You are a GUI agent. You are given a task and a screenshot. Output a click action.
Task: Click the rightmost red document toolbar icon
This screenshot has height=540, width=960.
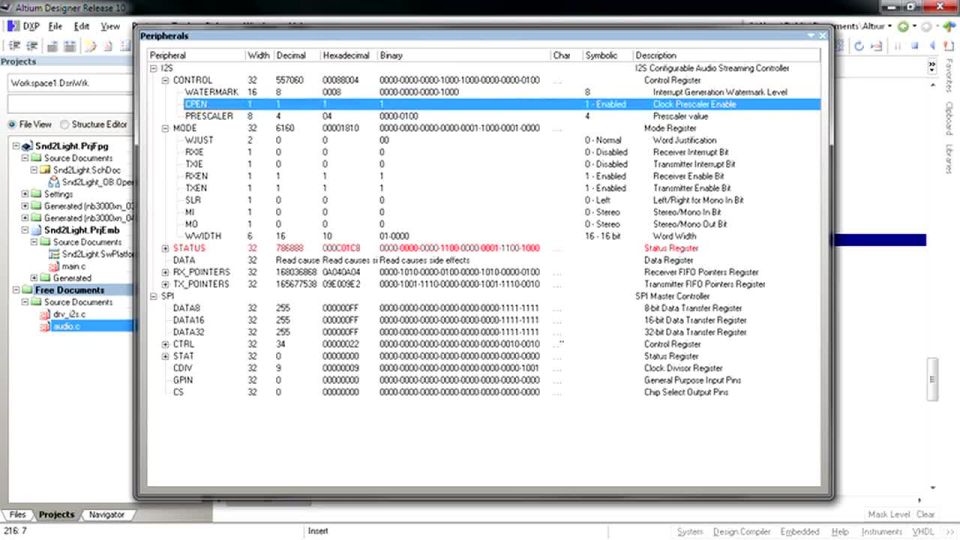tap(949, 46)
